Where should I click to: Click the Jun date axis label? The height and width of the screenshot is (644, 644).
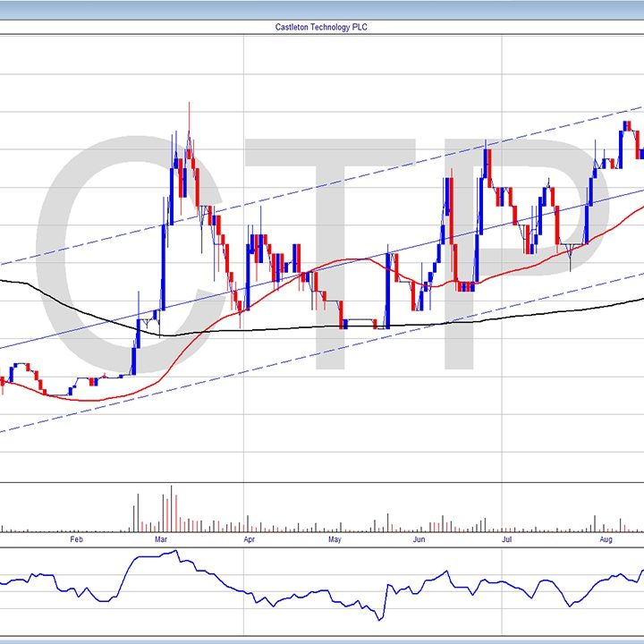[x=419, y=539]
